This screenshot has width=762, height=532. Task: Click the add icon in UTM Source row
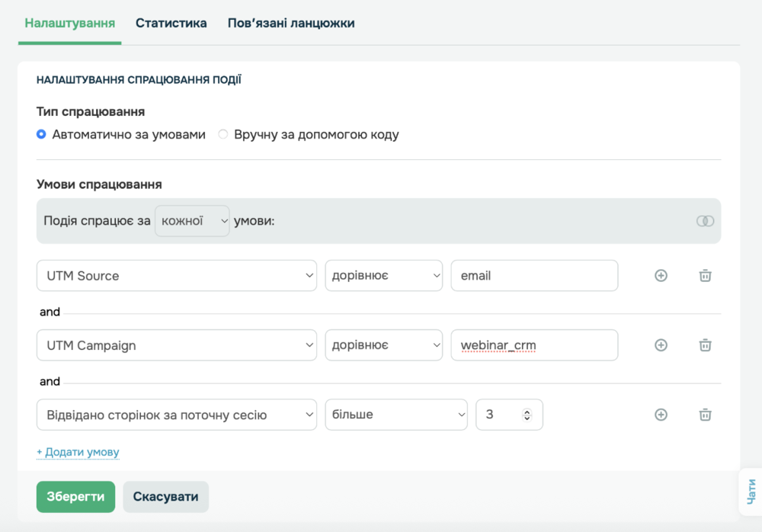(x=661, y=276)
